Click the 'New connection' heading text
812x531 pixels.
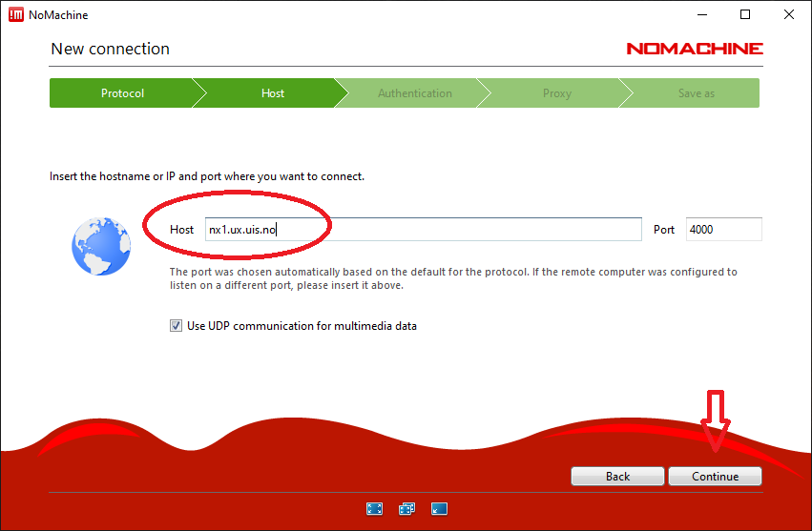tap(111, 49)
